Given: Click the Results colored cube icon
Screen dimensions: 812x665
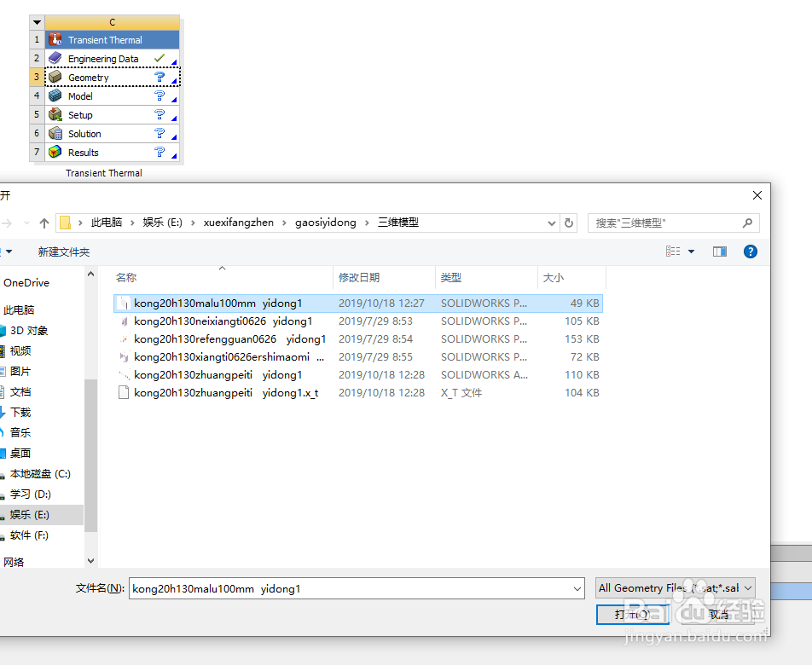Looking at the screenshot, I should [x=55, y=152].
